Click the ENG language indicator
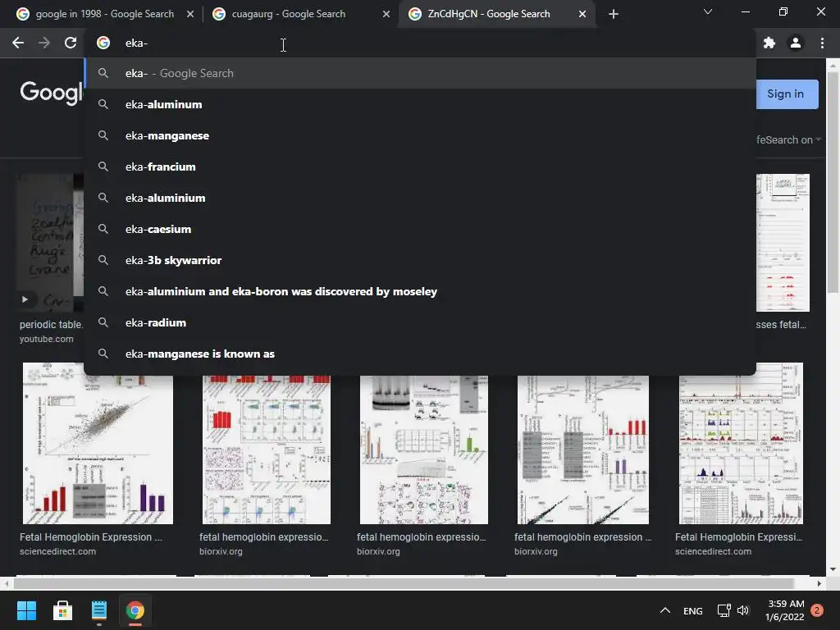 point(692,610)
